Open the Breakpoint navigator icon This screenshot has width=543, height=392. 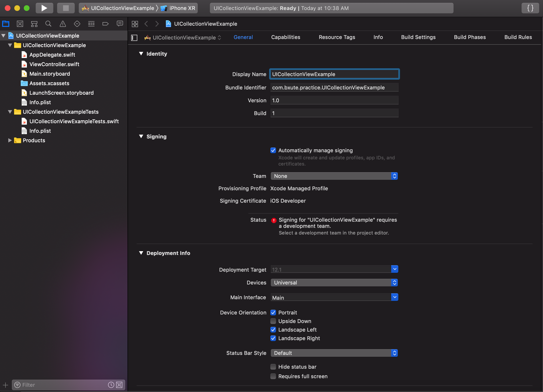point(105,24)
